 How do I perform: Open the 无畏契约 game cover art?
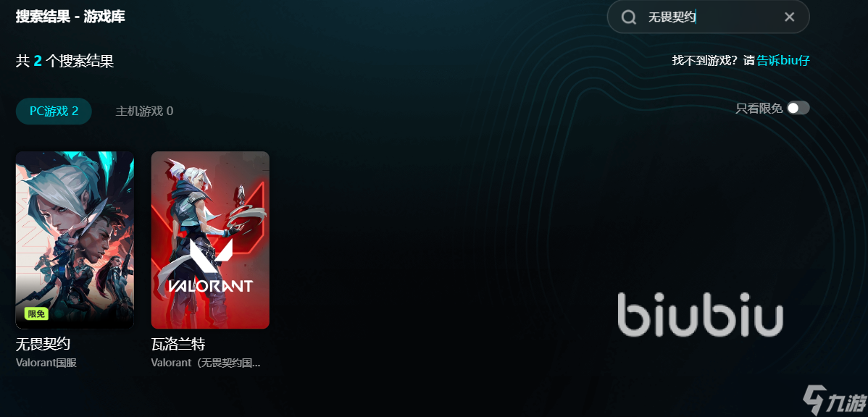[x=75, y=240]
